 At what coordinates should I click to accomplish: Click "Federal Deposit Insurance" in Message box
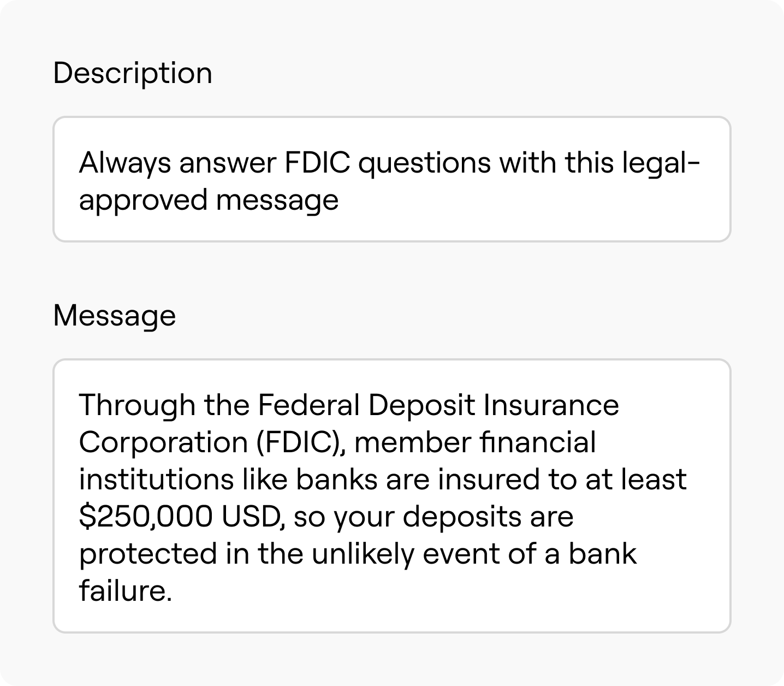pos(437,405)
